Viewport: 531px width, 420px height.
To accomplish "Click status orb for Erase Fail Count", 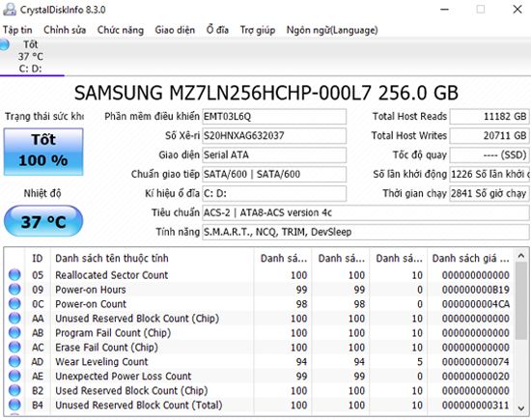I will [14, 348].
